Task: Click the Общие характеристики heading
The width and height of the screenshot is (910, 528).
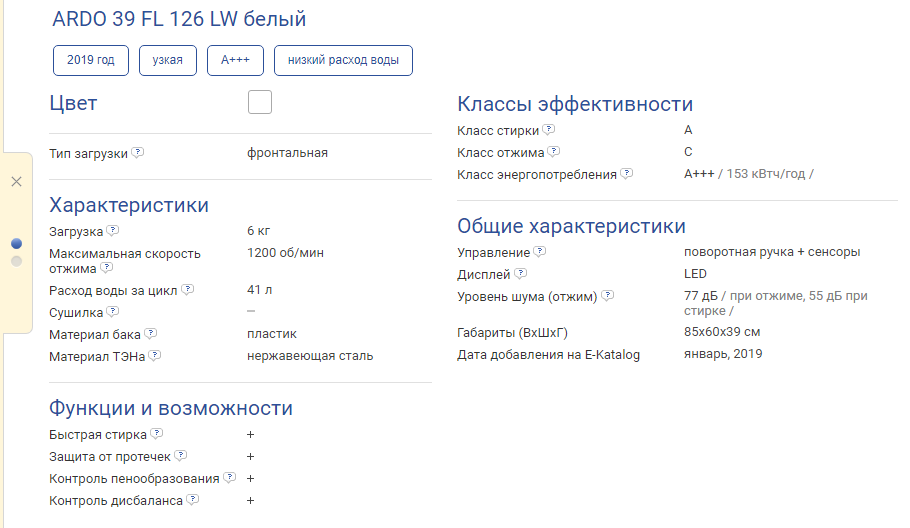Action: pyautogui.click(x=571, y=226)
